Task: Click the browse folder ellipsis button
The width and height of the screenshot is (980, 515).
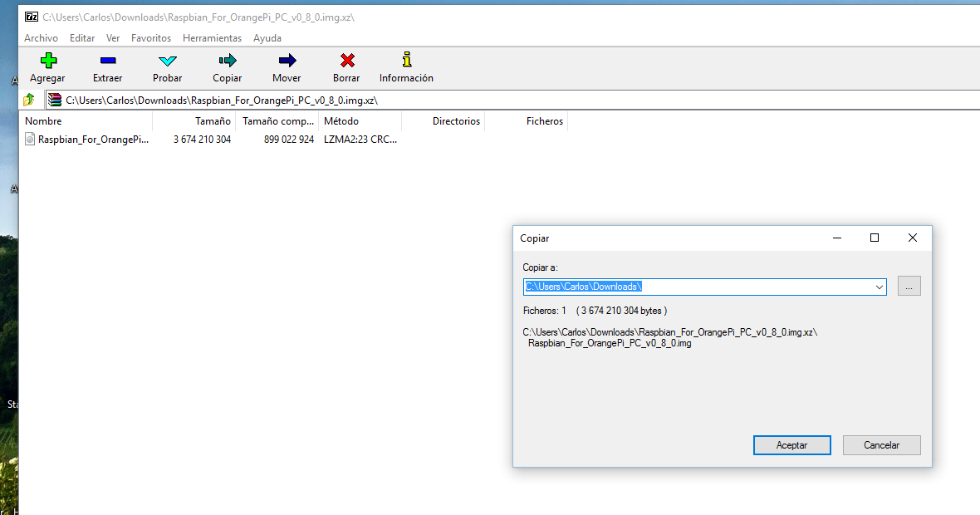Action: 909,287
